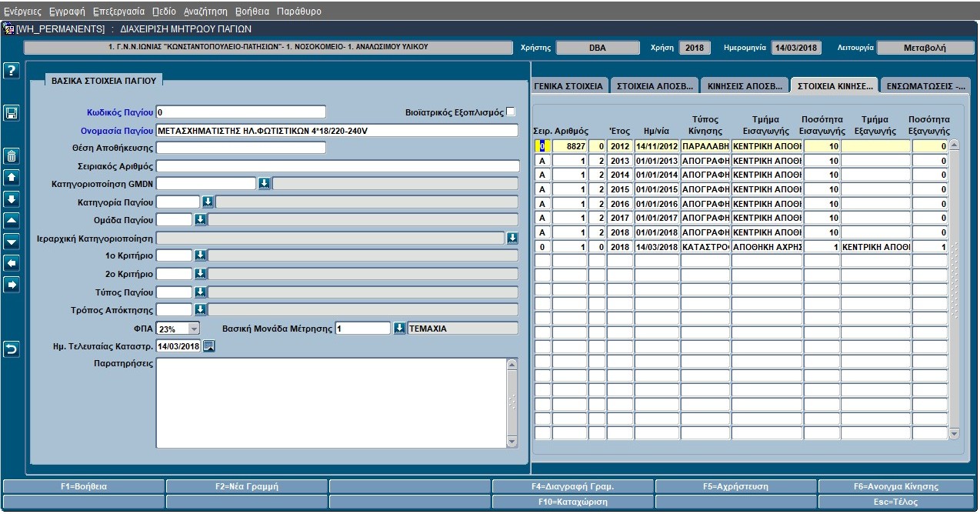The height and width of the screenshot is (514, 980).
Task: Select the ΣΤΟΙΧΕΙΑ ΚΙΝΗΣΕ... tab
Action: pos(834,85)
